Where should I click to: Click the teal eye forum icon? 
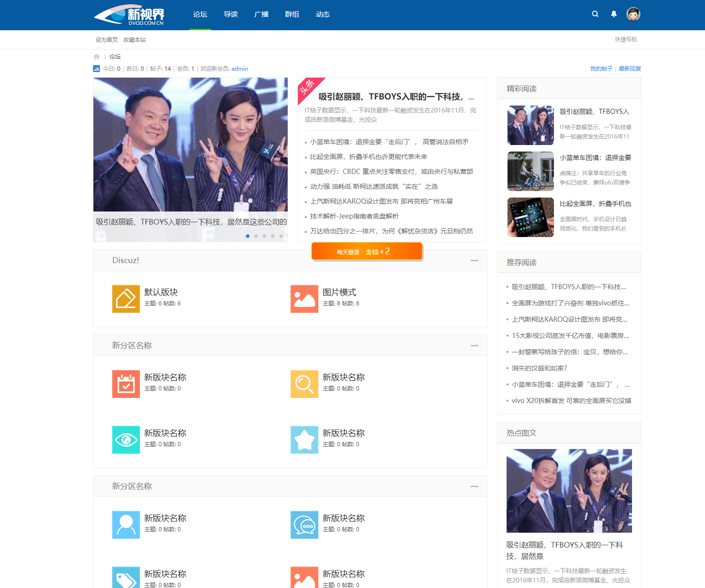[x=126, y=440]
